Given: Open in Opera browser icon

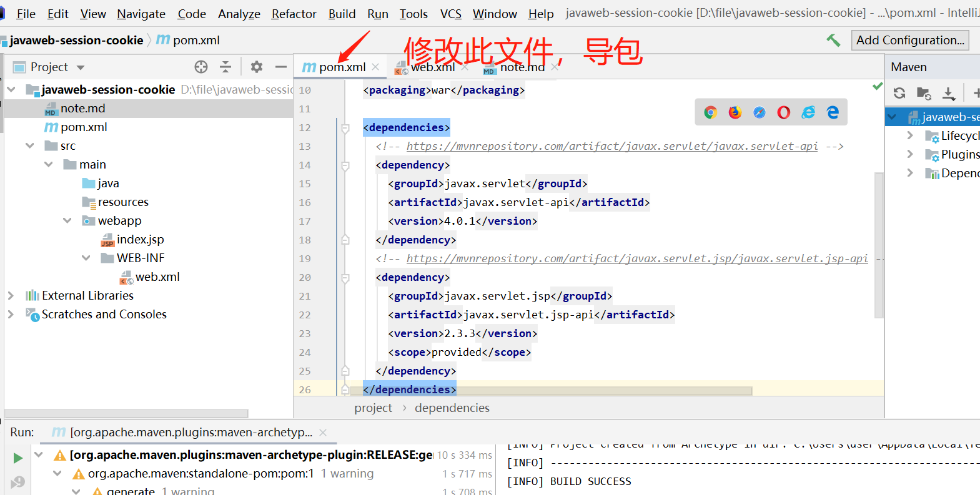Looking at the screenshot, I should [x=784, y=112].
